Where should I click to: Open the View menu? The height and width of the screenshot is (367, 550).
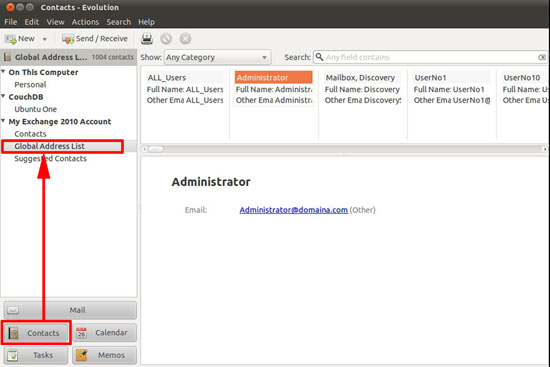pyautogui.click(x=55, y=22)
